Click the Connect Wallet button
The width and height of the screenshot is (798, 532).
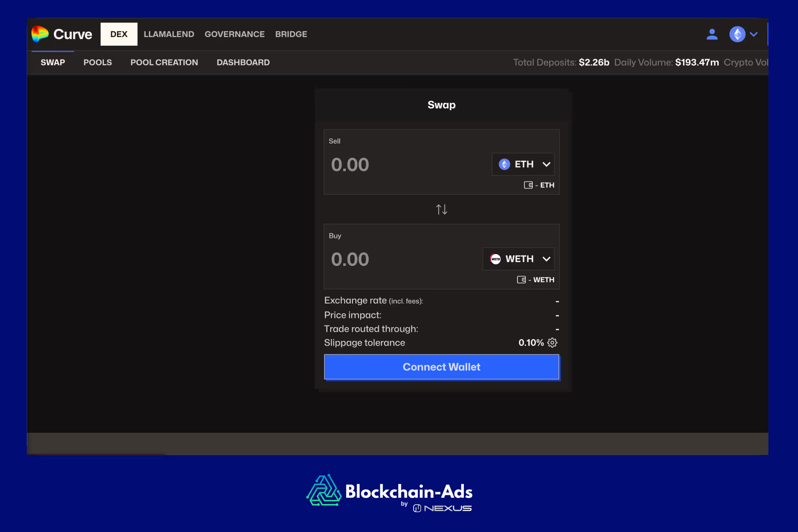tap(441, 367)
